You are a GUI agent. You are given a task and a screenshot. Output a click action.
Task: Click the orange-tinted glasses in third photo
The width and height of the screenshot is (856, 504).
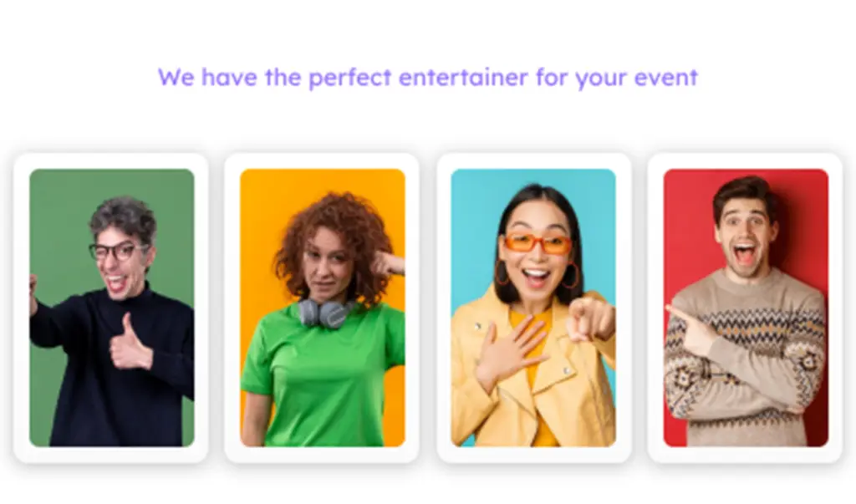coord(538,243)
